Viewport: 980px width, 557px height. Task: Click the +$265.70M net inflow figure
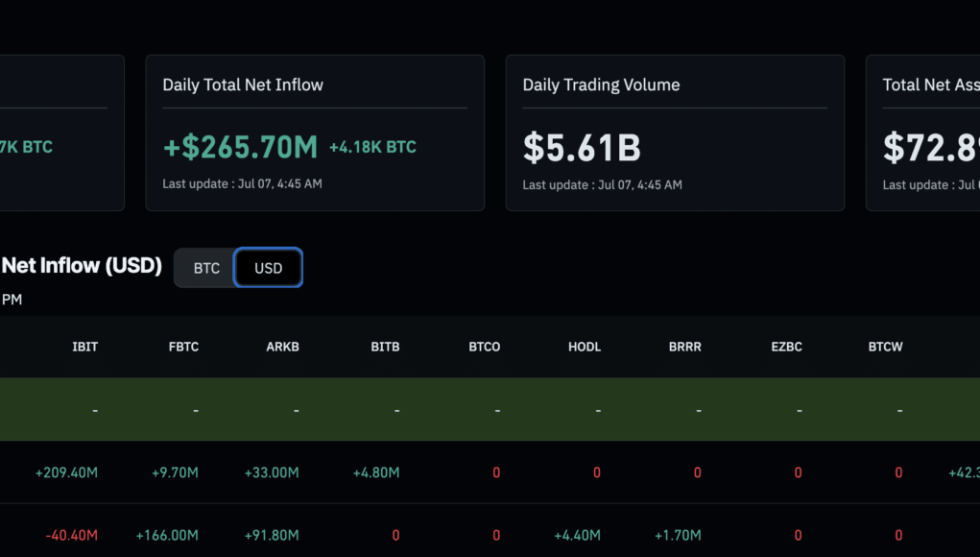click(240, 147)
